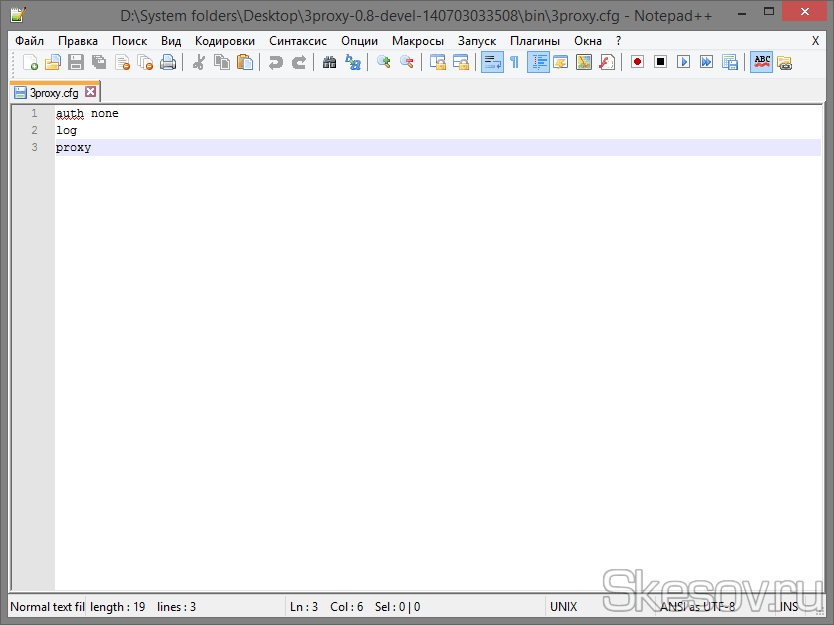Click the Paste clipboard icon
This screenshot has height=625, width=834.
(245, 62)
